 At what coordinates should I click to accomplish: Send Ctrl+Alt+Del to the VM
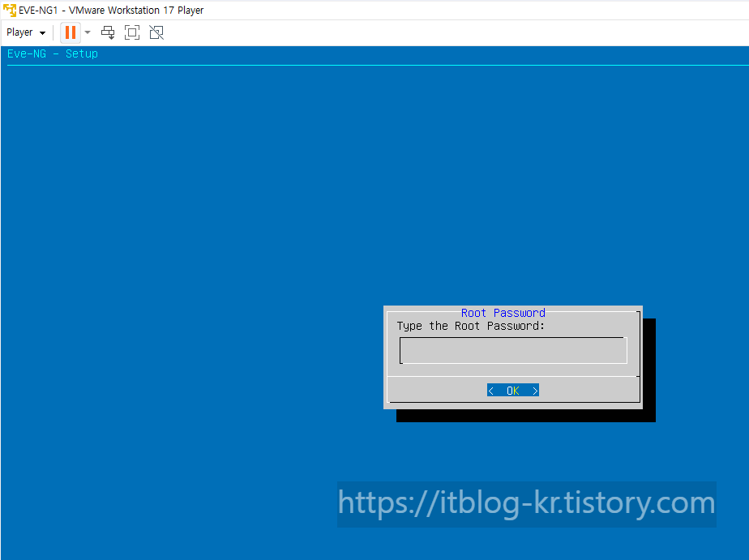[x=108, y=32]
